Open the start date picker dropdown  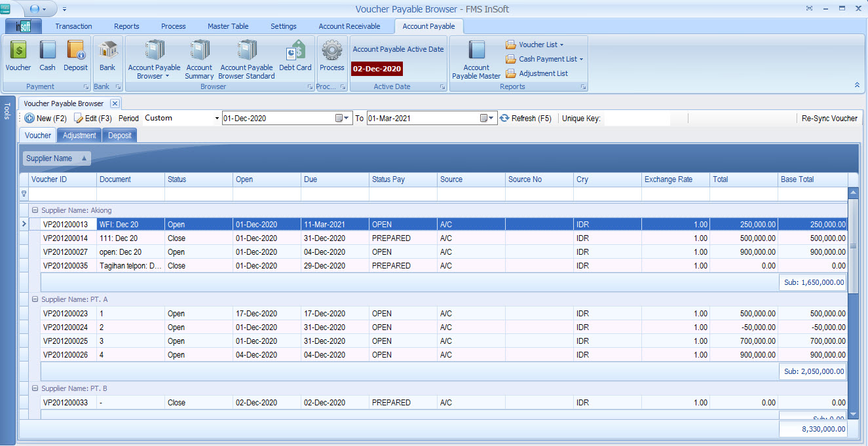pyautogui.click(x=347, y=119)
